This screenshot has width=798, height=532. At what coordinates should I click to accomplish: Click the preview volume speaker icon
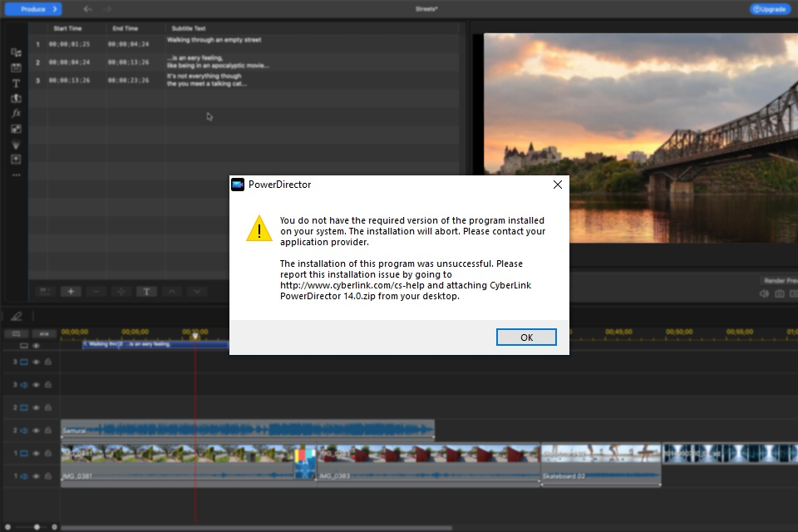[764, 293]
